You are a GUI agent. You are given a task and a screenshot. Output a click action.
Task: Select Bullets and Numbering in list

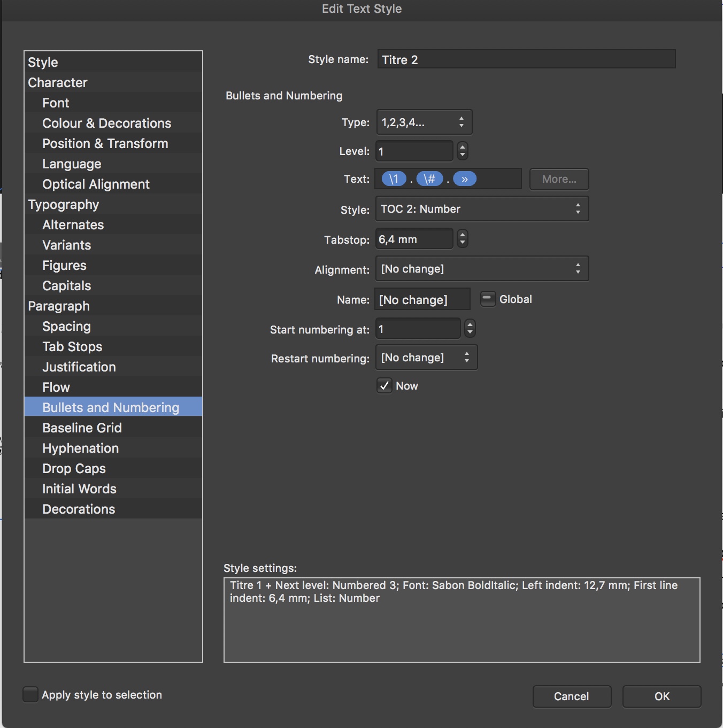tap(113, 407)
